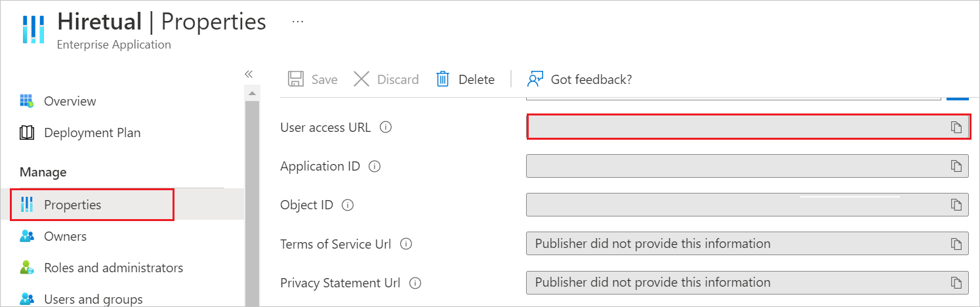This screenshot has height=307, width=980.
Task: Copy the Object ID value
Action: click(x=956, y=205)
